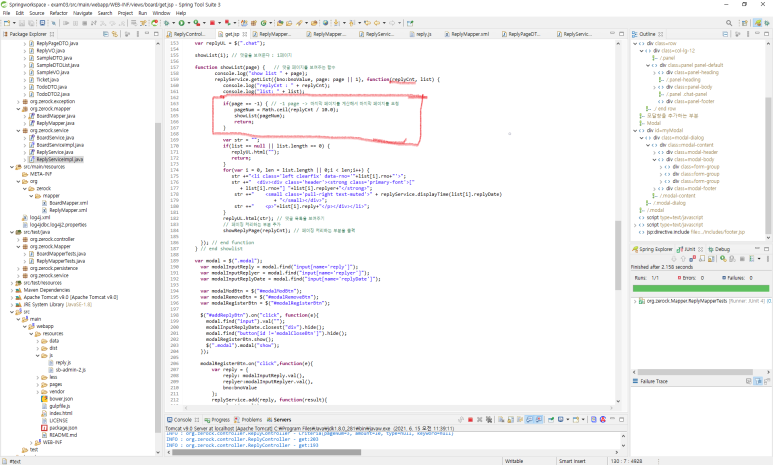Screen dimensions: 773x465
Task: Collapse the org.zerock.mapper package
Action: point(18,109)
